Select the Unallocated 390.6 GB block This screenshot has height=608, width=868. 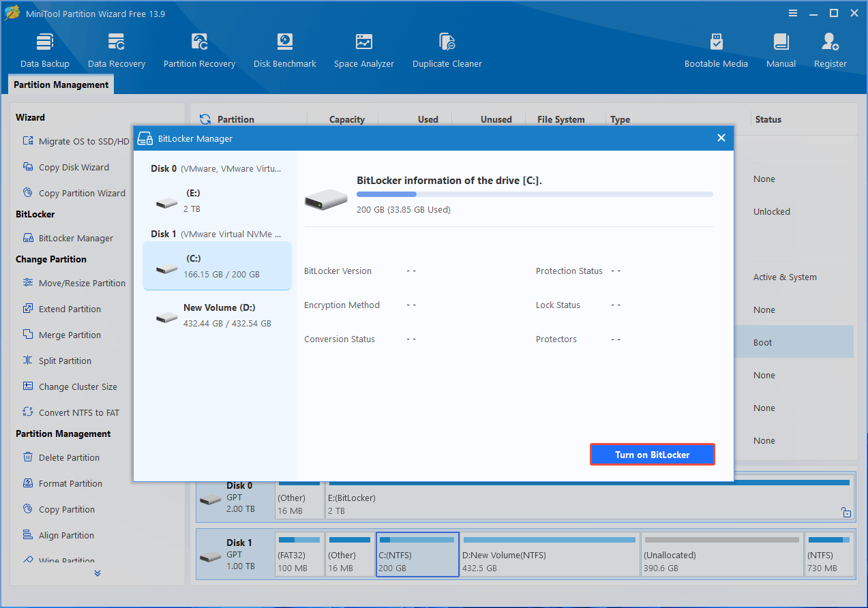pos(722,554)
